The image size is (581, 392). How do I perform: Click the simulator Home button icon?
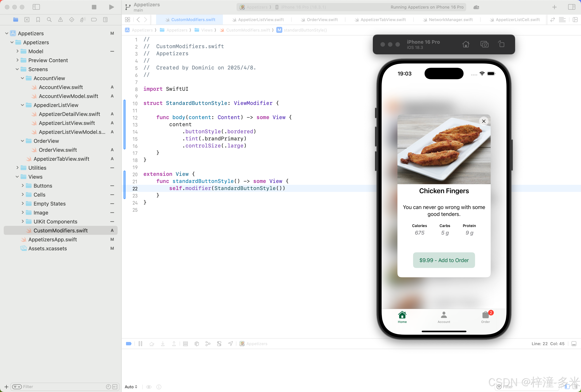coord(466,44)
